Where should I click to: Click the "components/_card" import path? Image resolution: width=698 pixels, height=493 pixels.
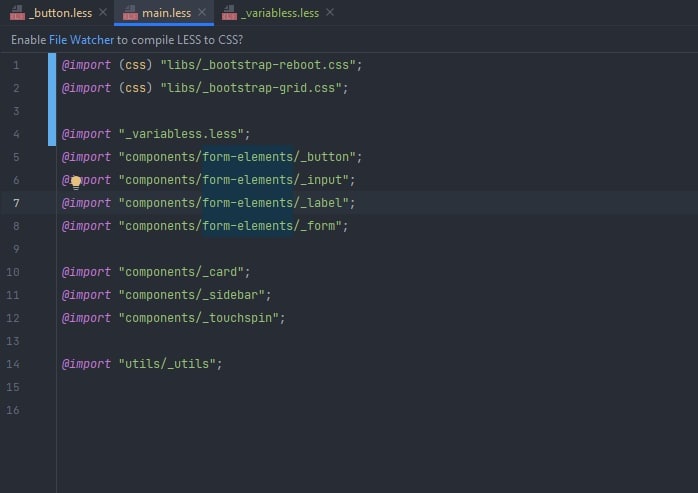click(181, 272)
